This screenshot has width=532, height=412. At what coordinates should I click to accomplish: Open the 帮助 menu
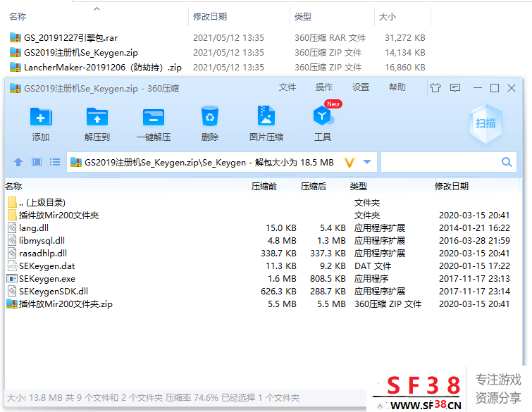[x=397, y=87]
